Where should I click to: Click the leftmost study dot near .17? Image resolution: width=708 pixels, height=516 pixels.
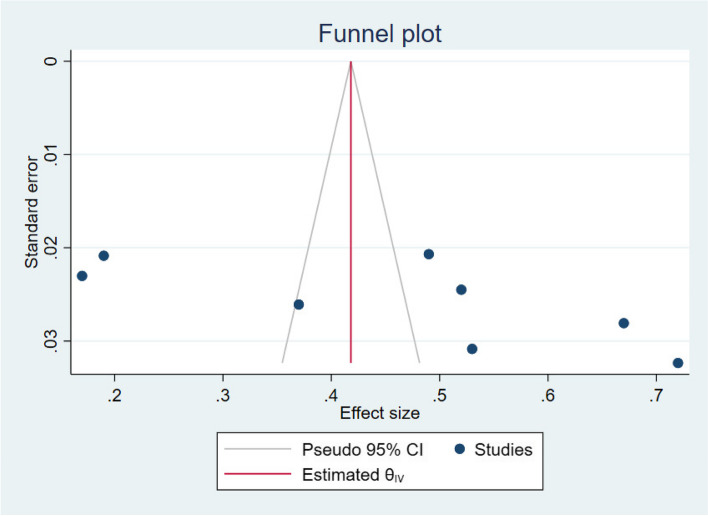pyautogui.click(x=82, y=276)
